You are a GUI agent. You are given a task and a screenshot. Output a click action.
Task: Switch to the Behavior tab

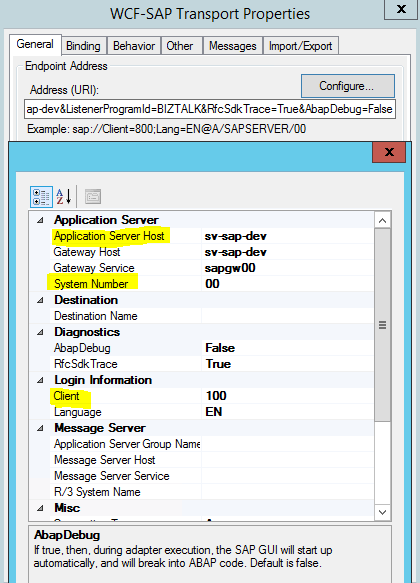[x=134, y=46]
